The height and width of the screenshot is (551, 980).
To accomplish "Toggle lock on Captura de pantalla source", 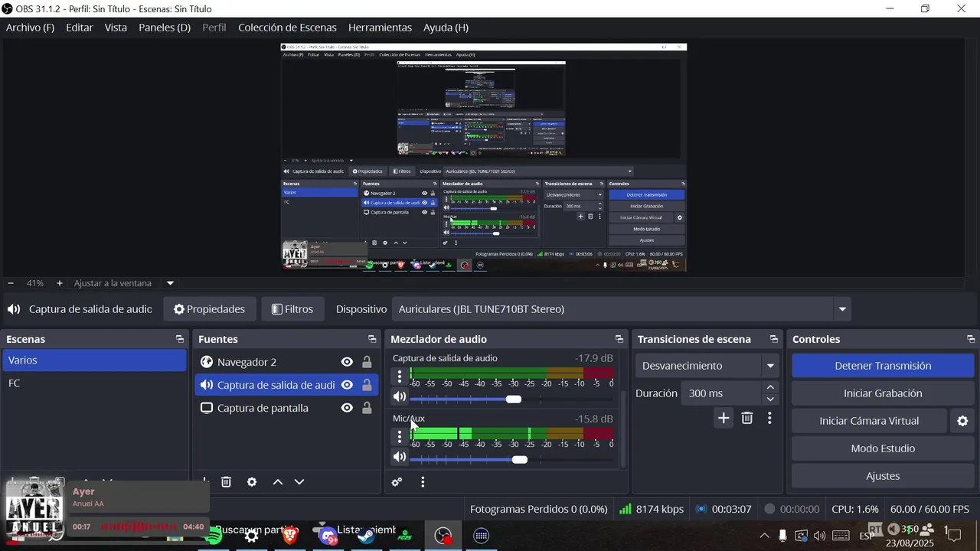I will click(367, 408).
